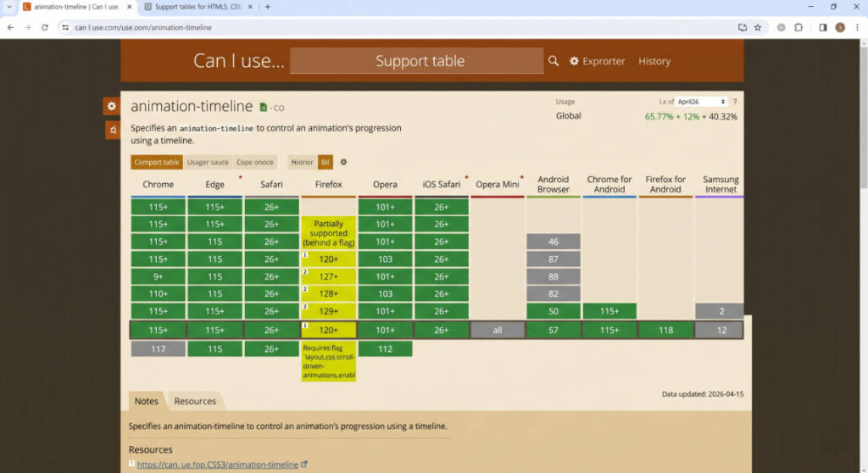
Task: Click the Samsung Internet 12 cell
Action: 721,330
